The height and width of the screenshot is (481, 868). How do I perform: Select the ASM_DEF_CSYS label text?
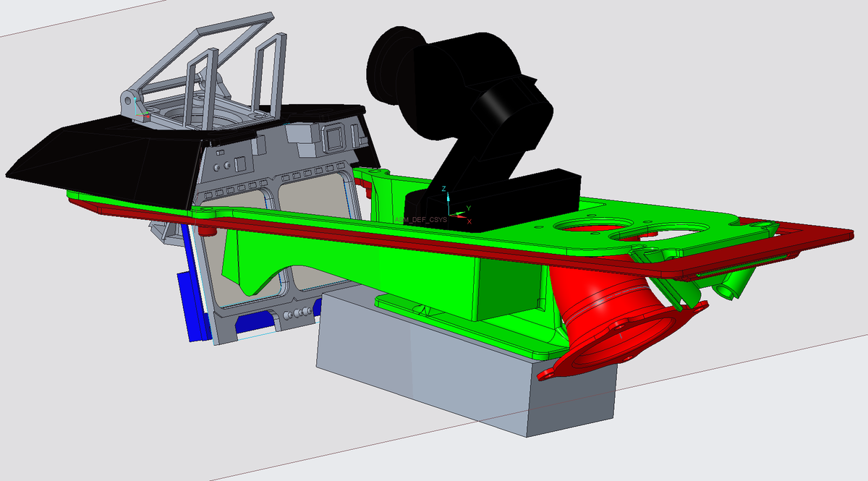click(420, 218)
